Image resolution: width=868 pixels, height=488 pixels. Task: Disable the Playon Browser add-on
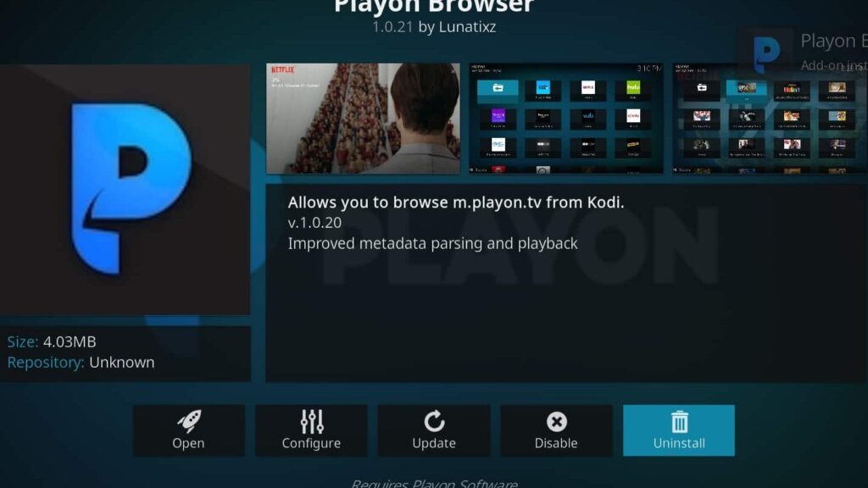point(556,430)
